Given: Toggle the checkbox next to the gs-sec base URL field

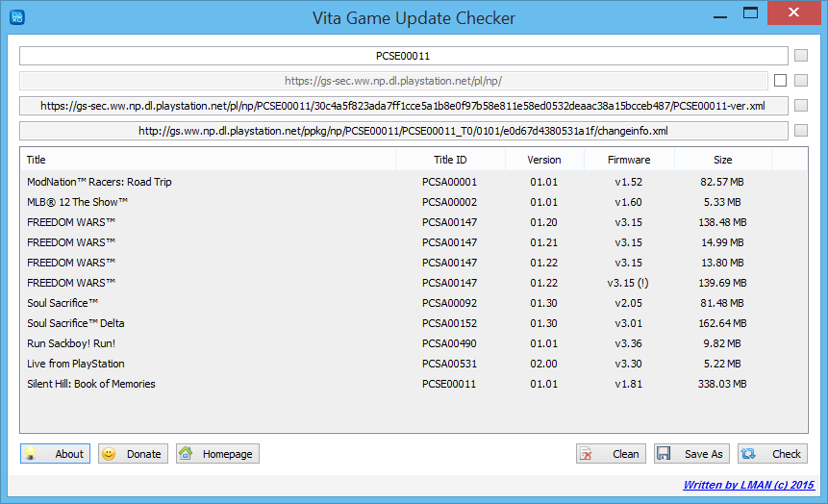Looking at the screenshot, I should pos(781,81).
